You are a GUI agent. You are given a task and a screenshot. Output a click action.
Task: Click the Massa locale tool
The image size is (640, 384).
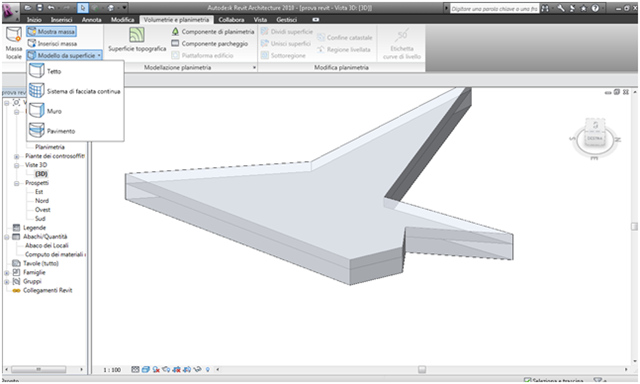(x=13, y=43)
